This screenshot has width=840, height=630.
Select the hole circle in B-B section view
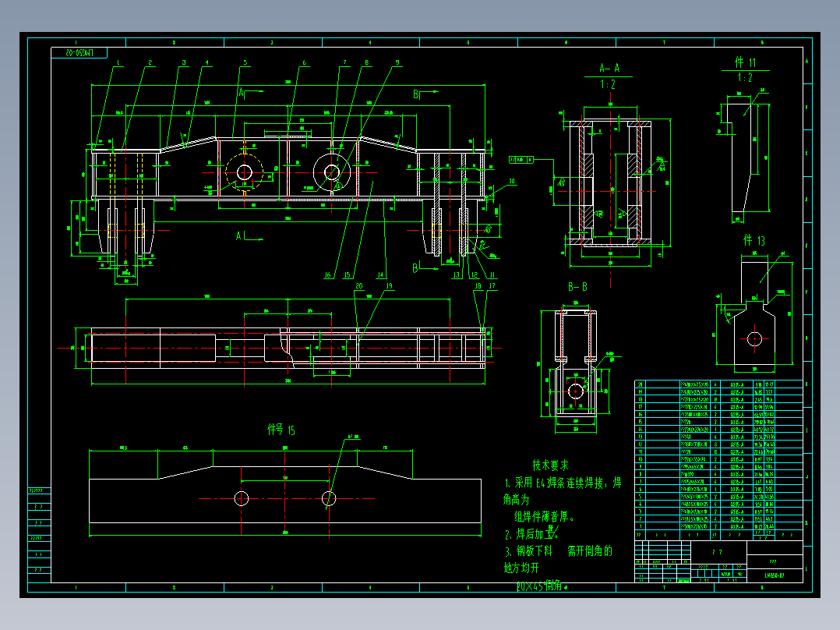pos(575,391)
